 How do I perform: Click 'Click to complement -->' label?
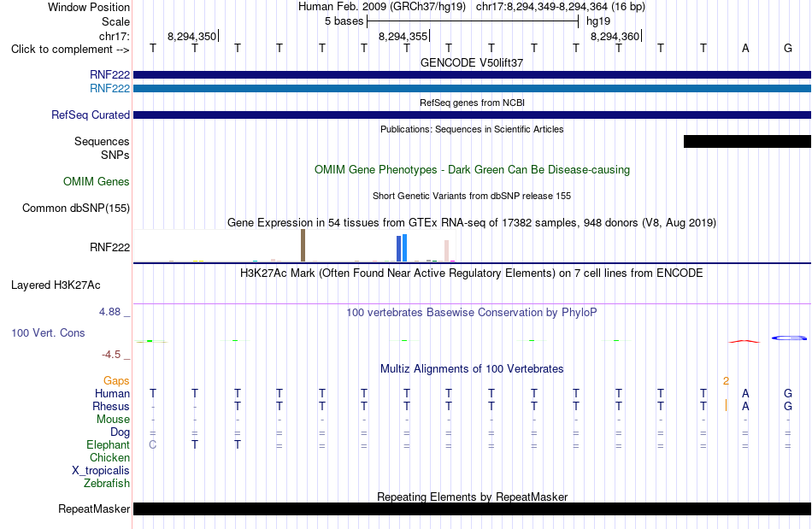click(70, 50)
